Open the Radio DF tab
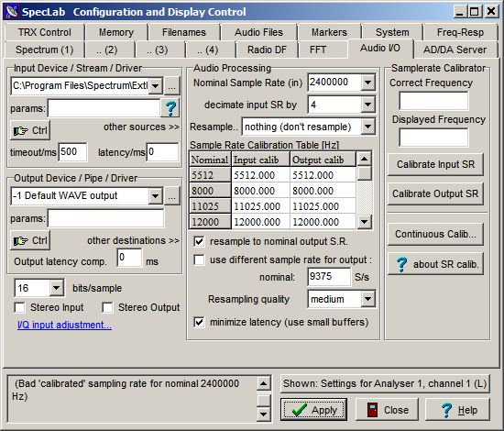Screen dimensions: 504x431 pos(267,50)
